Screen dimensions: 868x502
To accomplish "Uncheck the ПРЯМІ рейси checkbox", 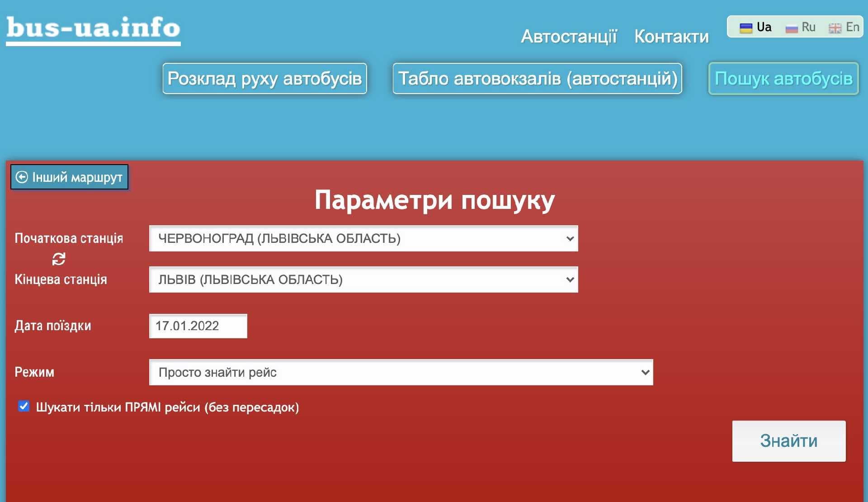I will pos(24,406).
